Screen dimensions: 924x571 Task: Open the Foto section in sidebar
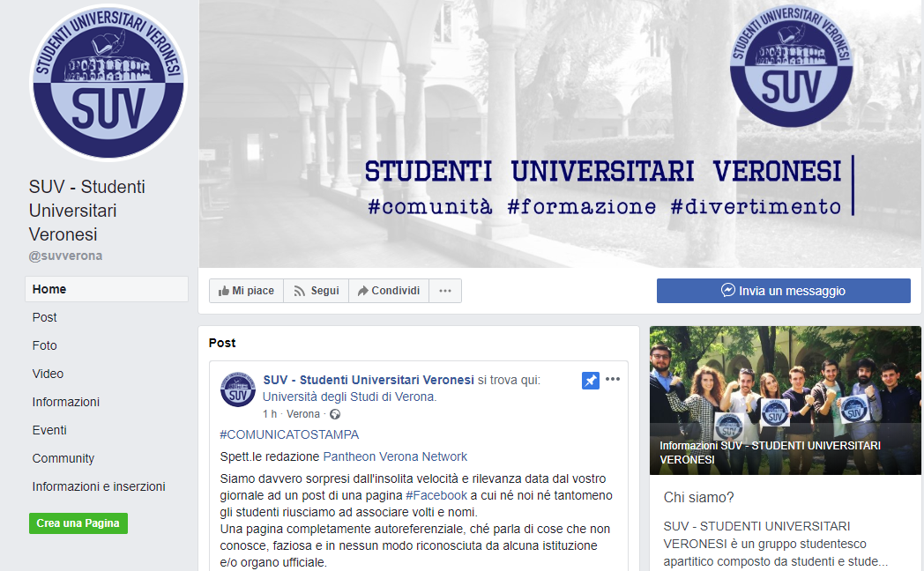(45, 345)
